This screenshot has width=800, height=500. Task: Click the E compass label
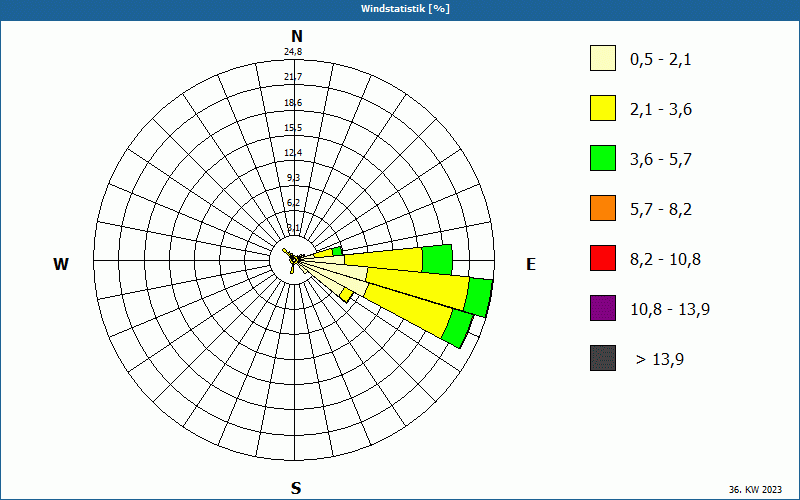531,264
